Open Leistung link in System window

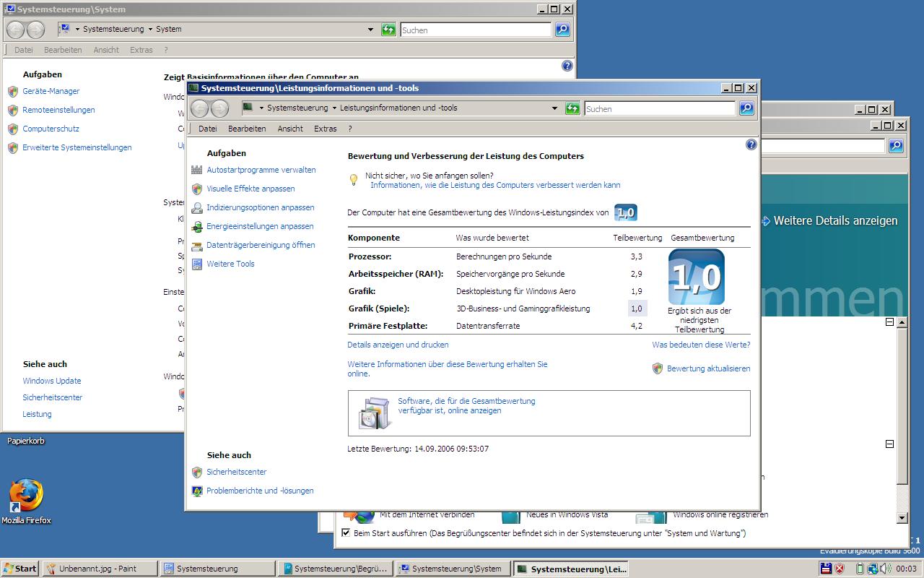(37, 414)
